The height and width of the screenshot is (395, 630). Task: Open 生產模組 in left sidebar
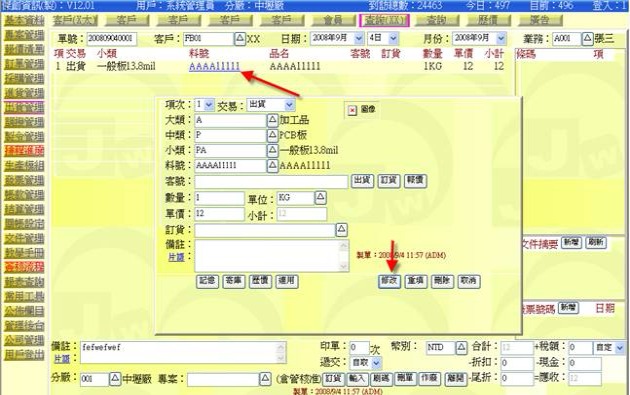click(x=24, y=166)
